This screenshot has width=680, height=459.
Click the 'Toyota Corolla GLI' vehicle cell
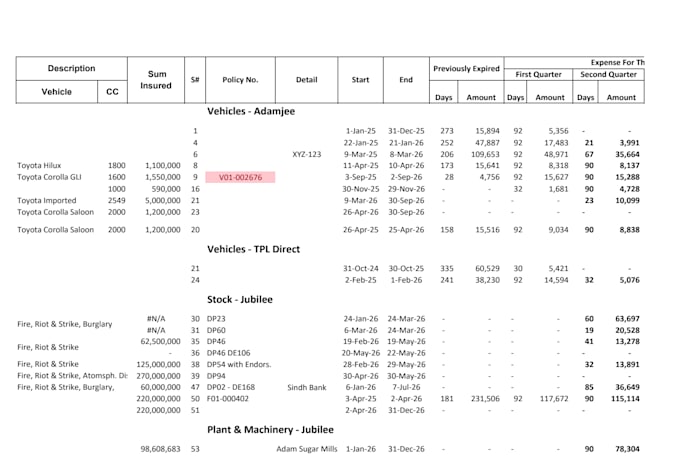[x=49, y=177]
